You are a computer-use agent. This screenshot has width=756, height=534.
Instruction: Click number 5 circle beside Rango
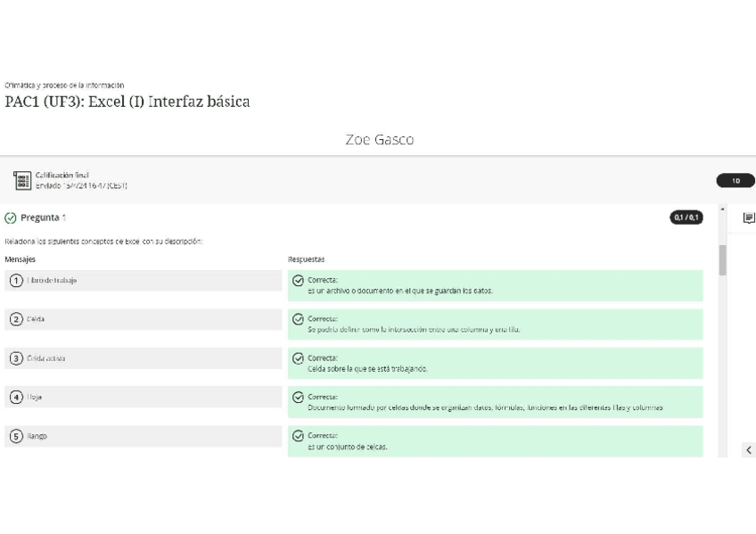[x=16, y=437]
